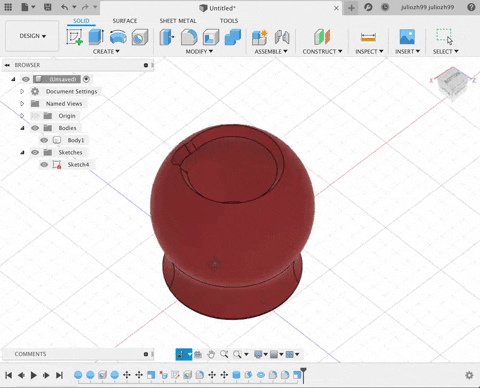Click the window Select tool icon
480x388 pixels.
(x=445, y=36)
